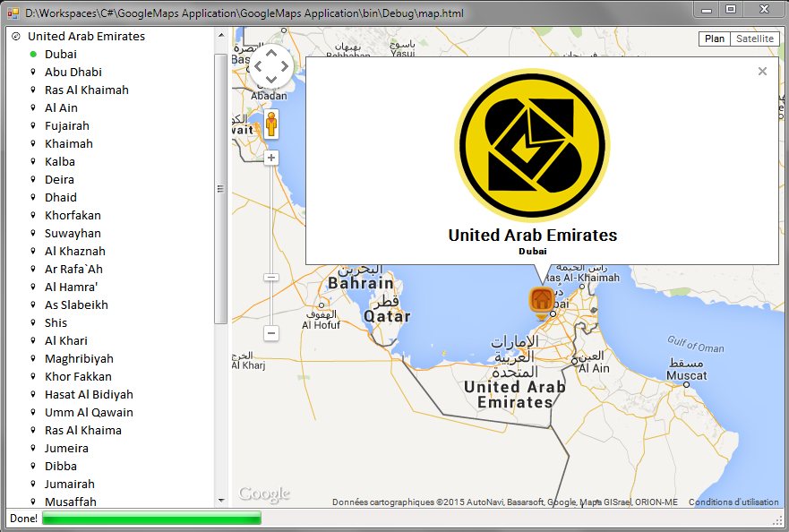
Task: Click the Google logo on the map
Action: [x=264, y=493]
